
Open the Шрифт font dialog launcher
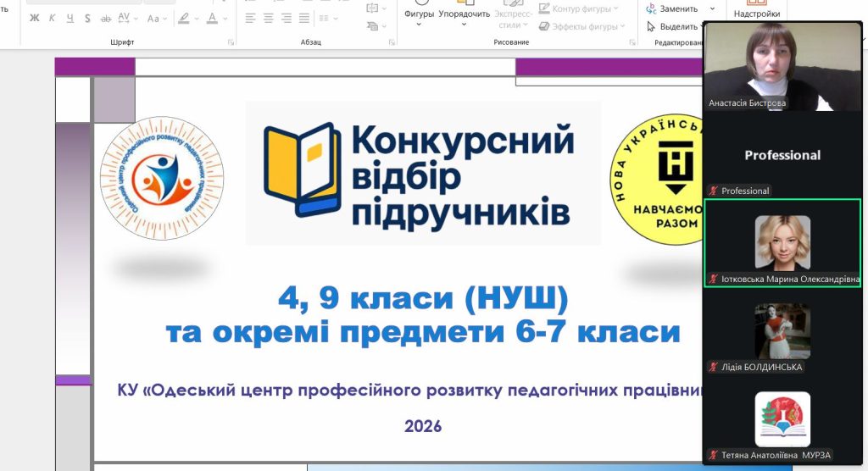231,42
